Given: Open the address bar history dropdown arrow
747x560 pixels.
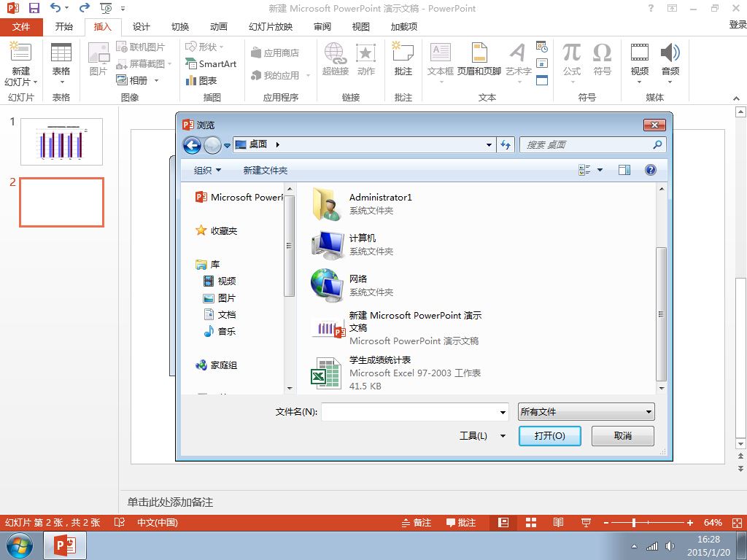Looking at the screenshot, I should (489, 145).
